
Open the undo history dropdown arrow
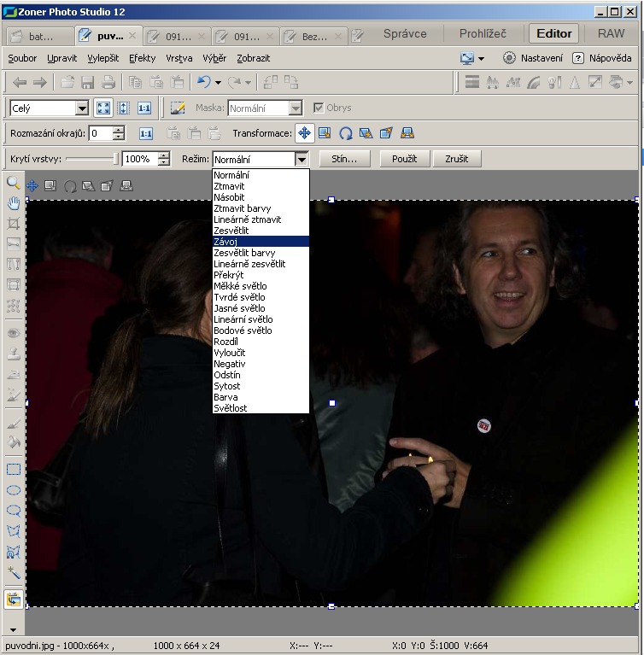(219, 83)
